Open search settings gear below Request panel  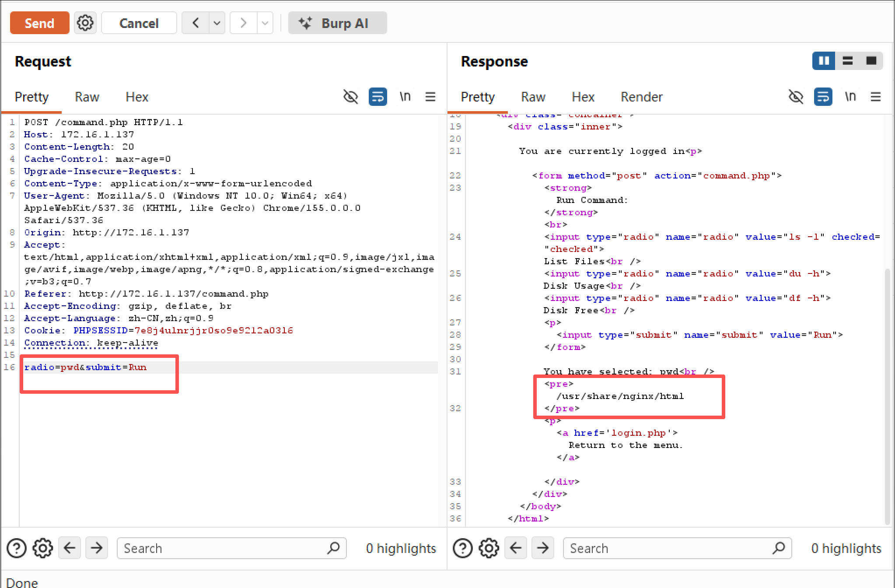click(43, 548)
